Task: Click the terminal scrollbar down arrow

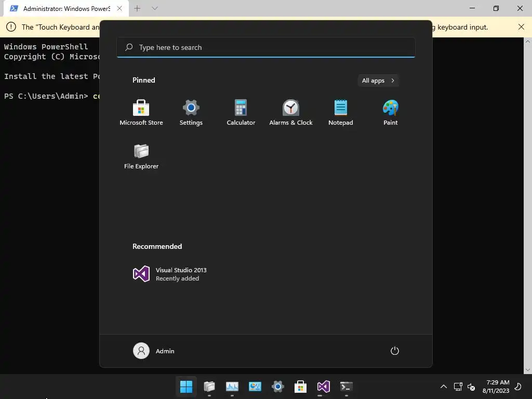Action: click(x=528, y=370)
